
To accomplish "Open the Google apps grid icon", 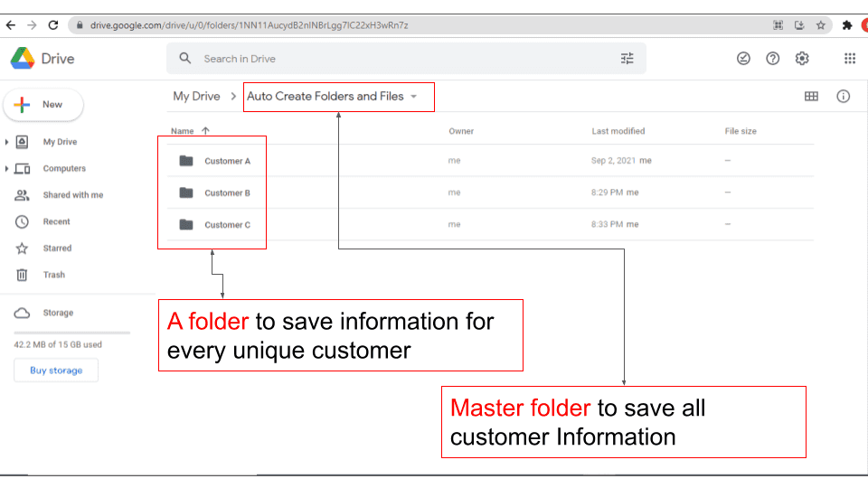I will pyautogui.click(x=850, y=59).
